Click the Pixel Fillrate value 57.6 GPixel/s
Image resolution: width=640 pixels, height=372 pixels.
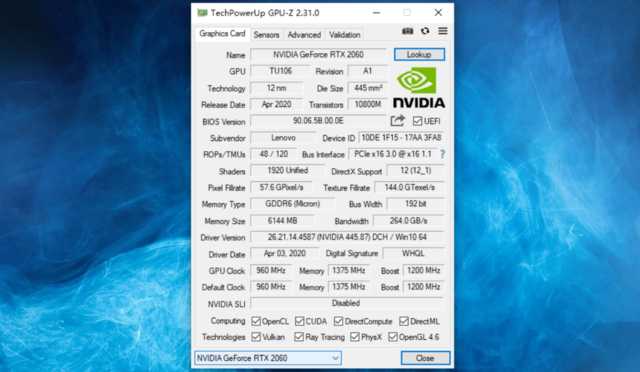pyautogui.click(x=281, y=187)
